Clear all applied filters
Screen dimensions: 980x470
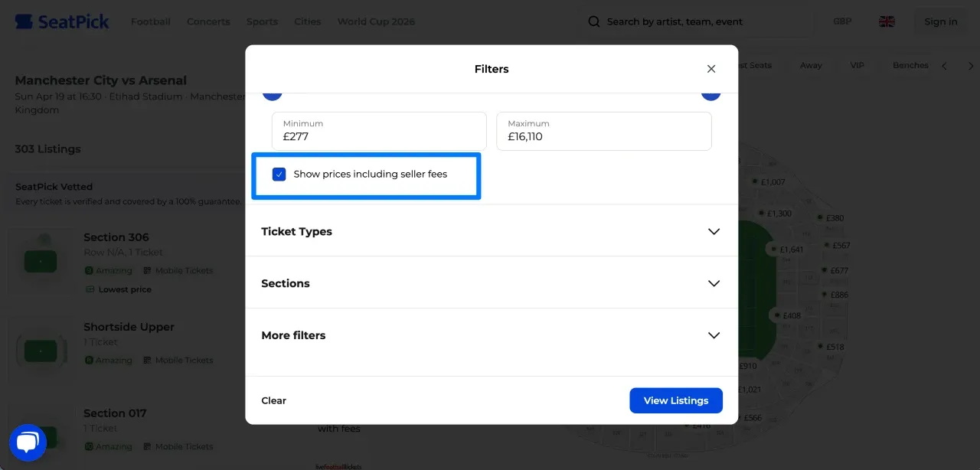[273, 400]
